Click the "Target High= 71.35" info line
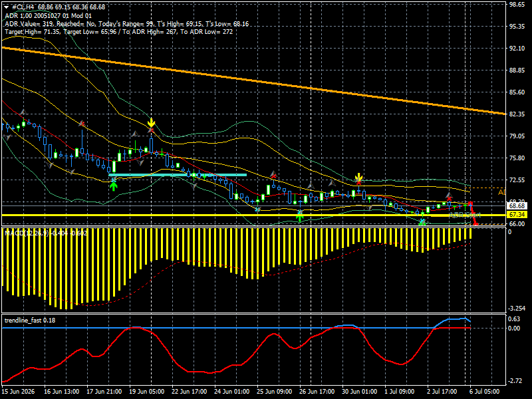The height and width of the screenshot is (399, 532). point(119,31)
